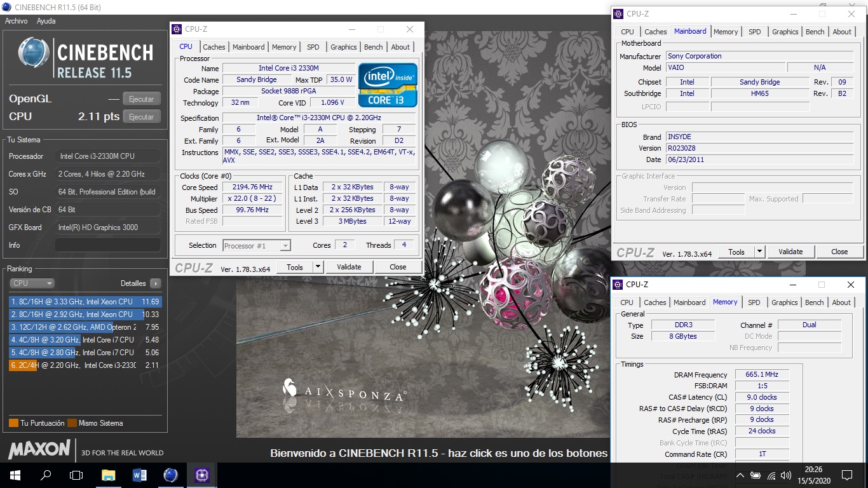Image resolution: width=868 pixels, height=488 pixels.
Task: Open About tab in front CPU-Z window
Action: (x=400, y=47)
